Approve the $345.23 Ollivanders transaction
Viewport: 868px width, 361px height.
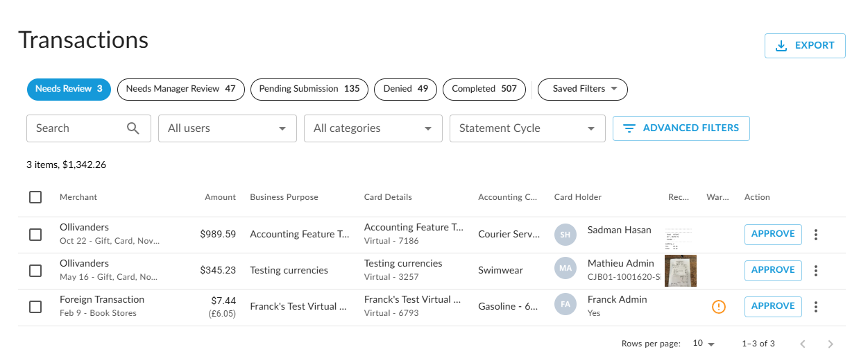pyautogui.click(x=773, y=270)
